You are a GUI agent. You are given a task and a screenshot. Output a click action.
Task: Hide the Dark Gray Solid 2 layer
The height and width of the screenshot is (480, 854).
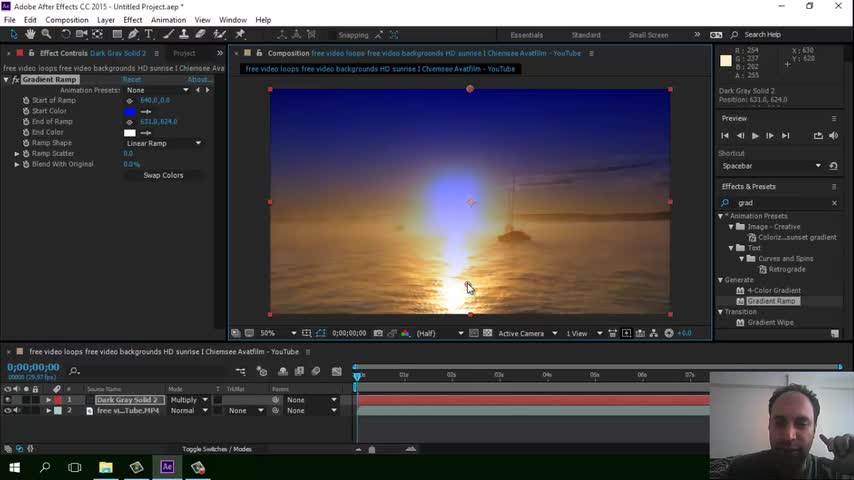click(x=8, y=400)
